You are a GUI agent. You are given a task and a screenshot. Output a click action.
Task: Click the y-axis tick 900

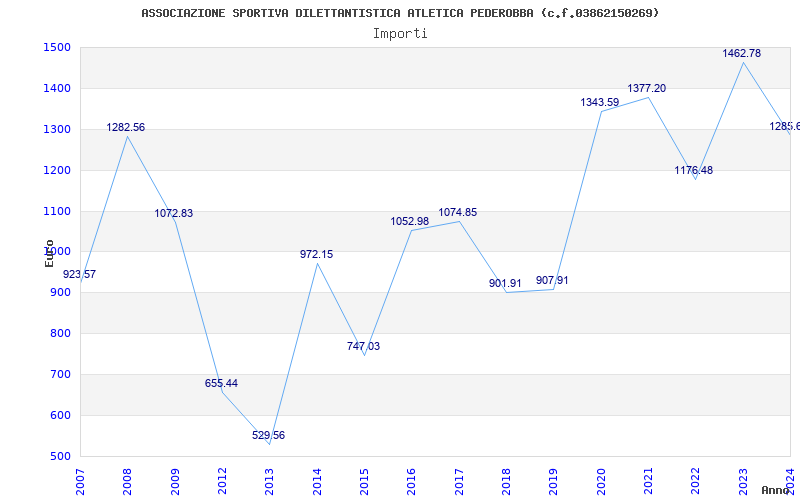tap(58, 293)
